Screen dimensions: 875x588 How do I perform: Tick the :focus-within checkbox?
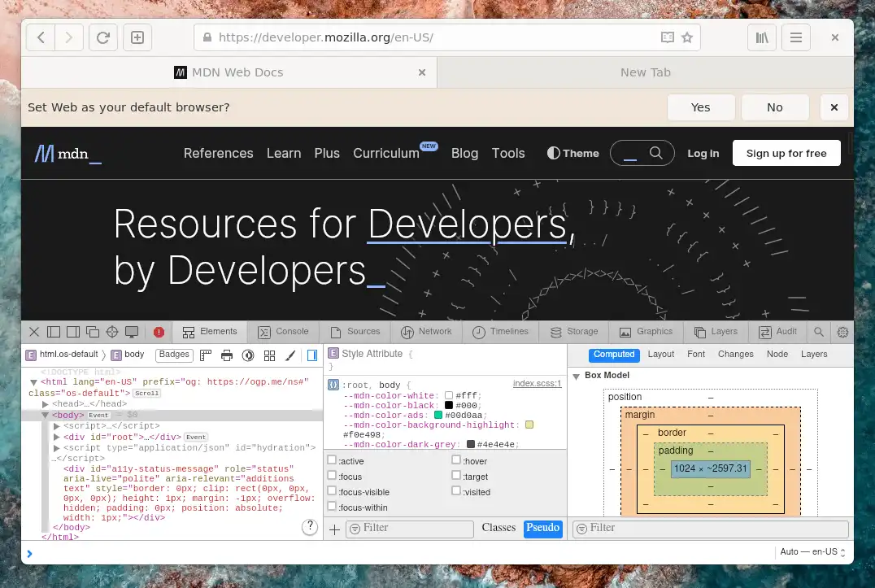[x=332, y=507]
